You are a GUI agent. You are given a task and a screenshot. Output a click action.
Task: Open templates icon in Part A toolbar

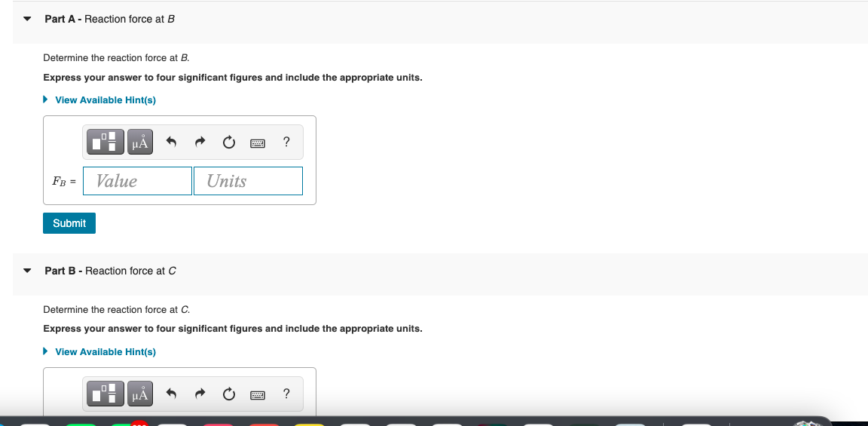coord(105,142)
